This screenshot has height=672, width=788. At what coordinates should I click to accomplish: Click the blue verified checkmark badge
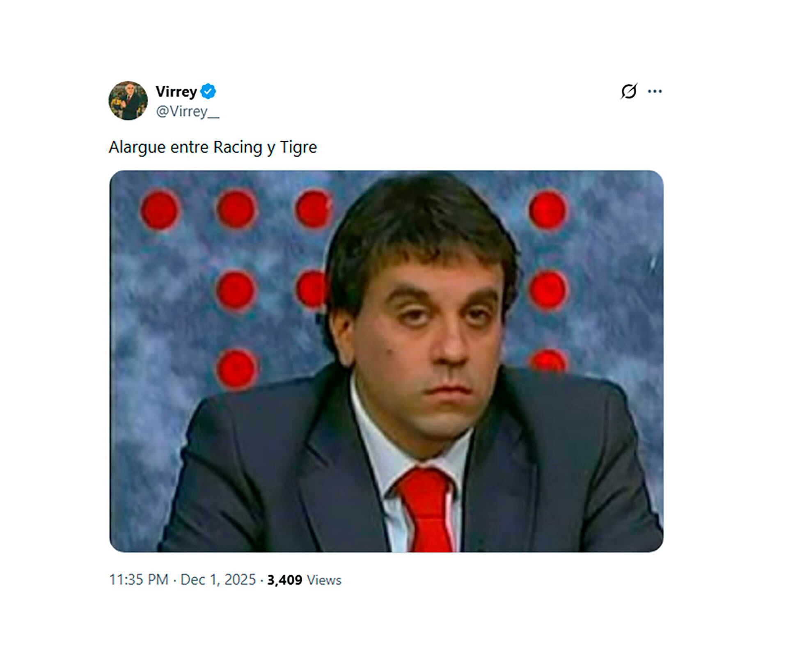[x=208, y=91]
